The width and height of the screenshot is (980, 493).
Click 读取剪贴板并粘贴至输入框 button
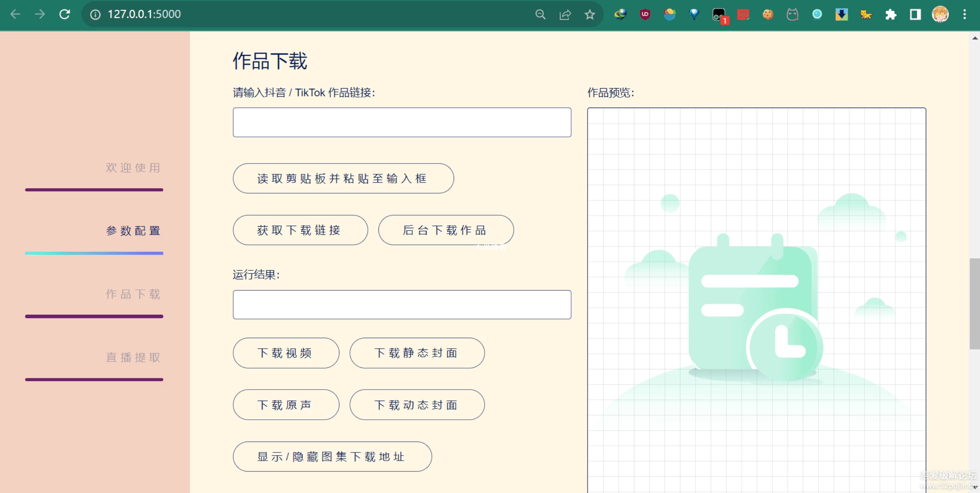point(343,179)
